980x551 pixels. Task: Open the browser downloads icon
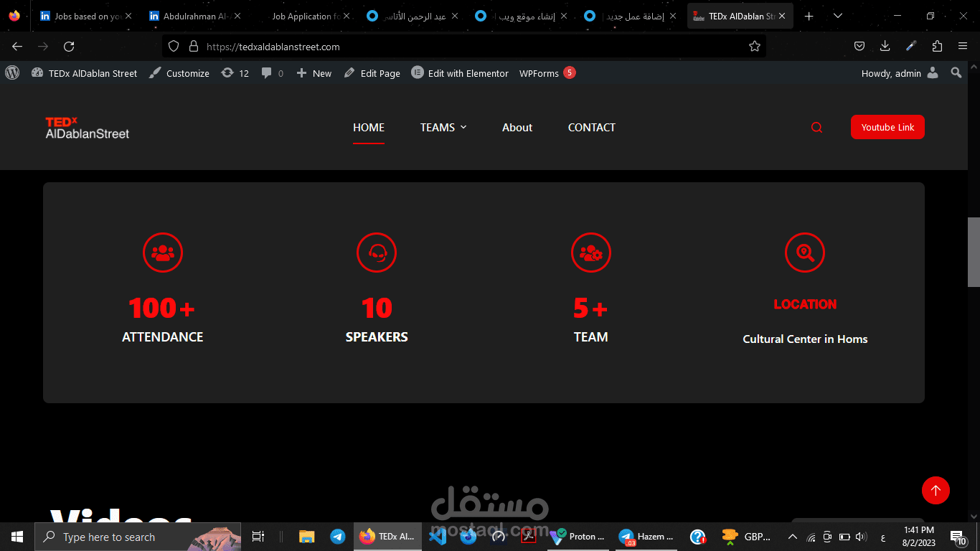pos(885,46)
